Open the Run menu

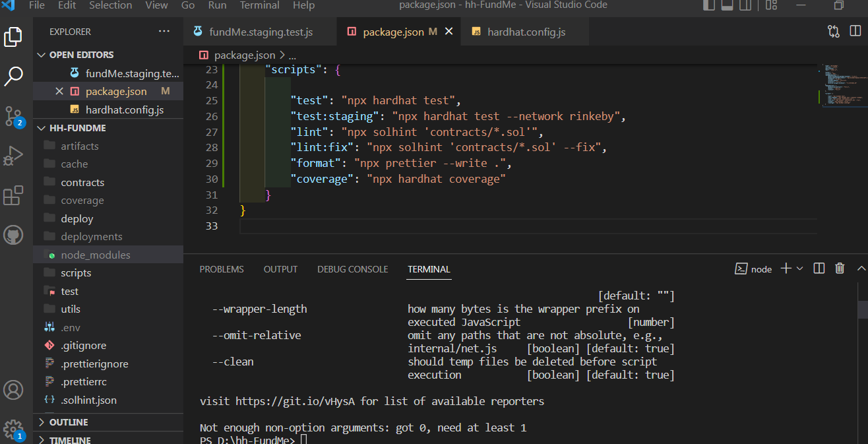pyautogui.click(x=218, y=5)
